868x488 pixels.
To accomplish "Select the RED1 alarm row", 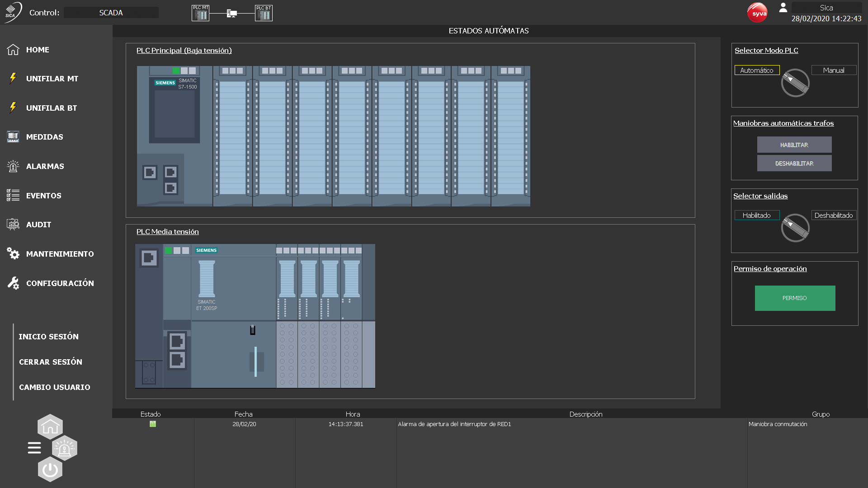I will 454,424.
